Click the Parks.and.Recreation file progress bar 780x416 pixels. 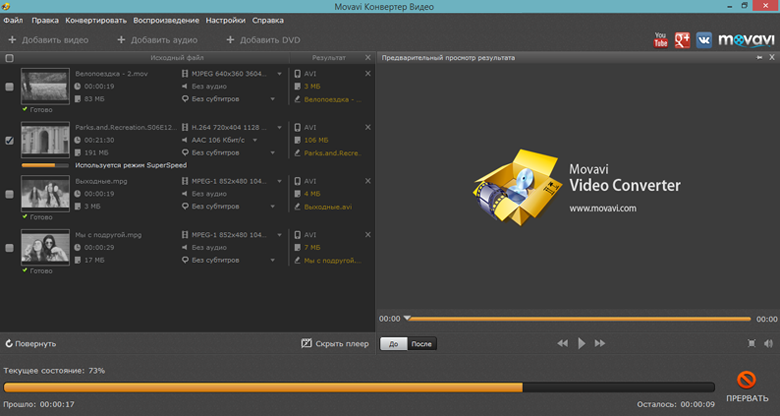click(x=45, y=165)
